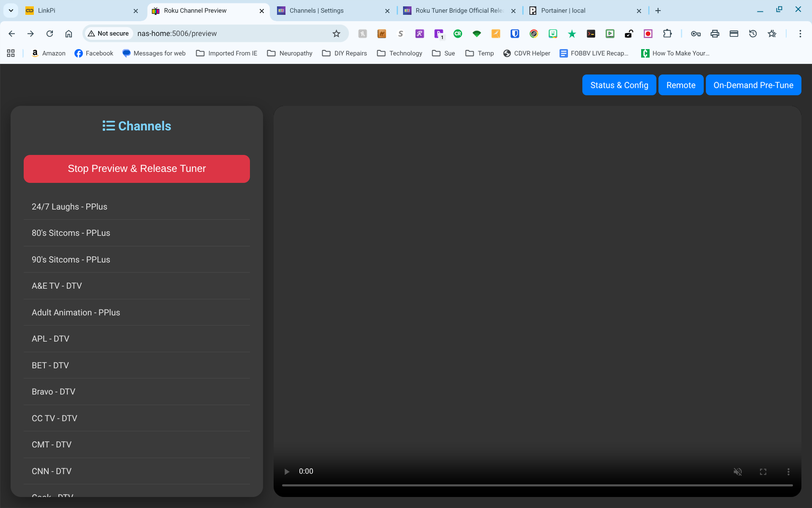Open the Chrome extensions puzzle icon
812x508 pixels.
[667, 33]
